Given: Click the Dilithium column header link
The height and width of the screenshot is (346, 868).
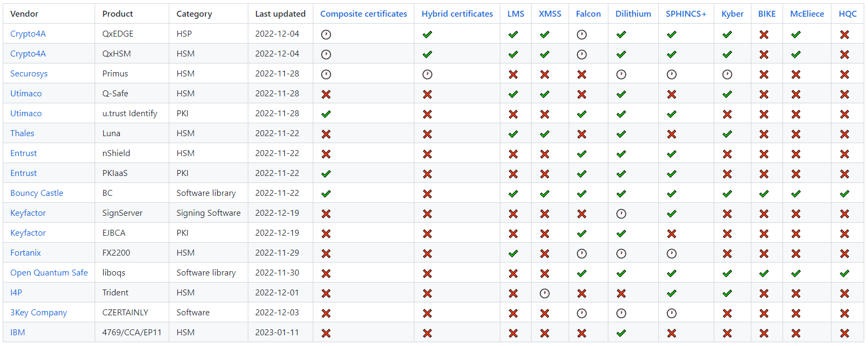Looking at the screenshot, I should 633,14.
